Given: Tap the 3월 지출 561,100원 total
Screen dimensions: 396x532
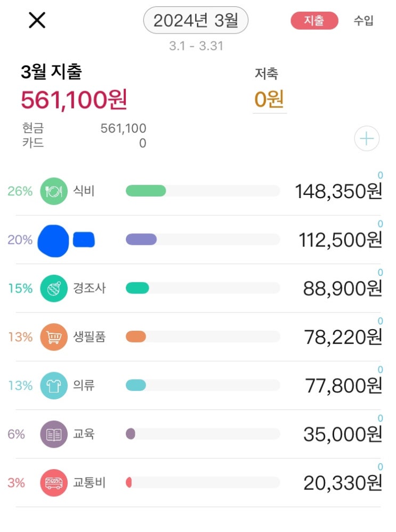Looking at the screenshot, I should [74, 100].
